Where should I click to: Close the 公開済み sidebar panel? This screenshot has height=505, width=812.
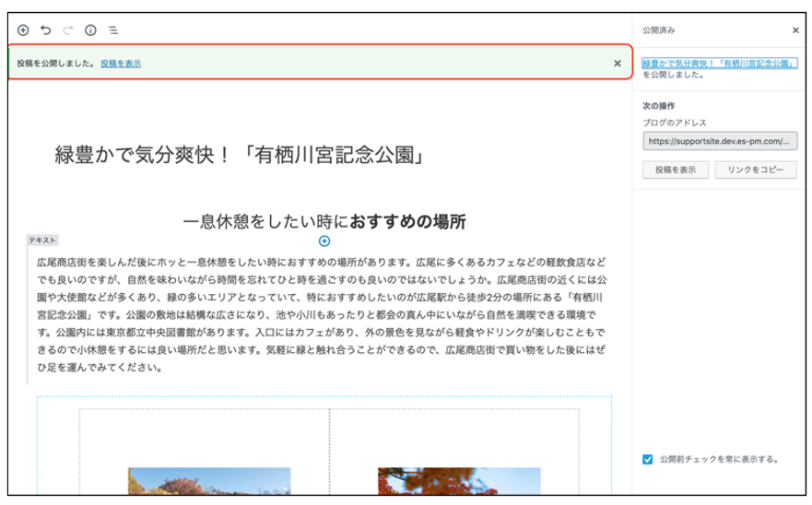(795, 30)
